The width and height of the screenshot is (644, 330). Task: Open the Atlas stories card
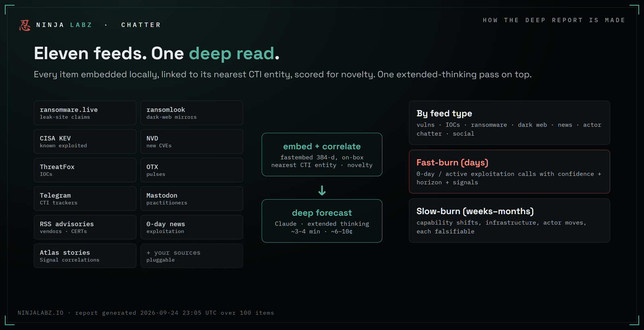coord(85,256)
